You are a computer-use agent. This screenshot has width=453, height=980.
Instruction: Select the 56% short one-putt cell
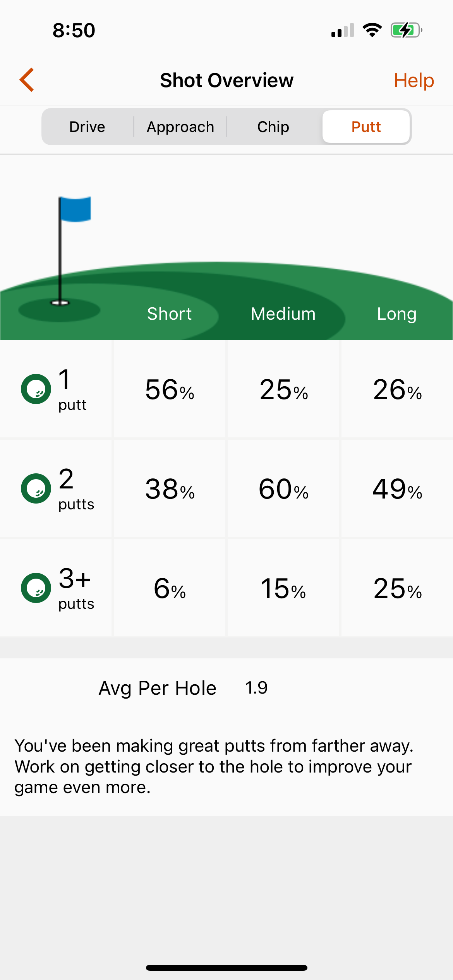click(170, 389)
